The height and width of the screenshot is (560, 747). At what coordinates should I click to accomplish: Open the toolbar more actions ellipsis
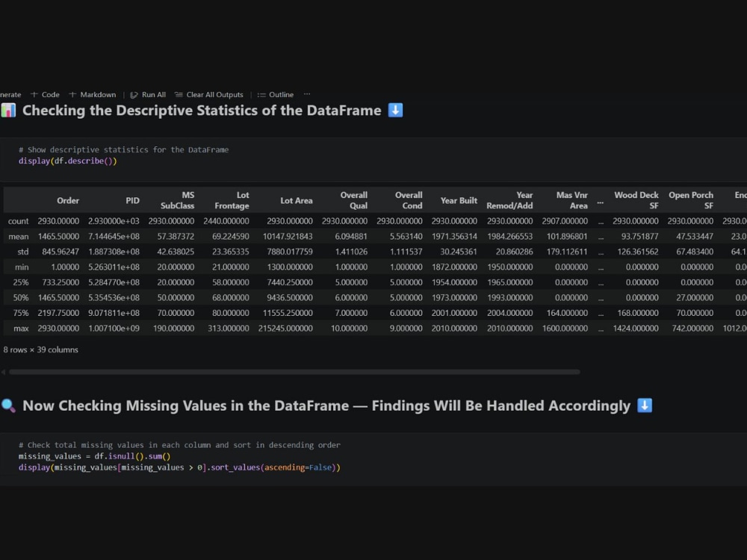(x=307, y=94)
